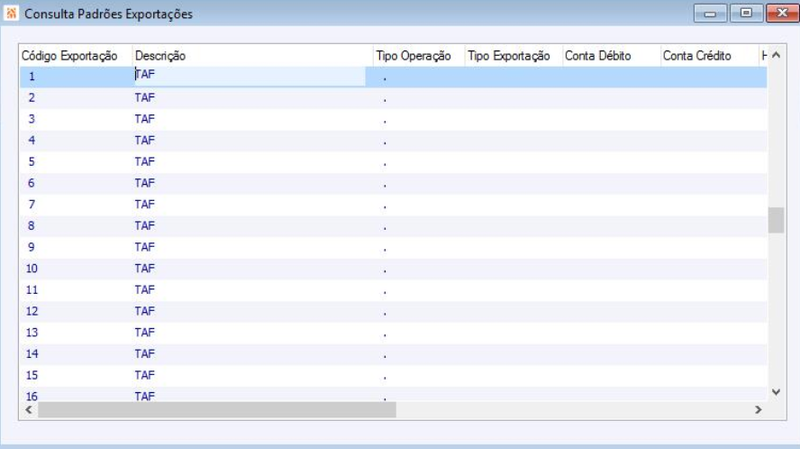Select row with code 13
The image size is (800, 449).
[x=393, y=333]
